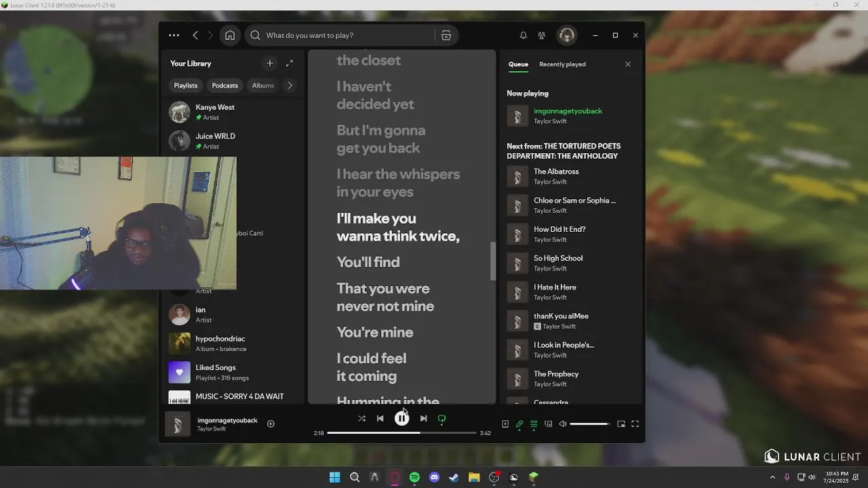The width and height of the screenshot is (868, 488).
Task: Expand Your Library to full view
Action: pyautogui.click(x=290, y=63)
